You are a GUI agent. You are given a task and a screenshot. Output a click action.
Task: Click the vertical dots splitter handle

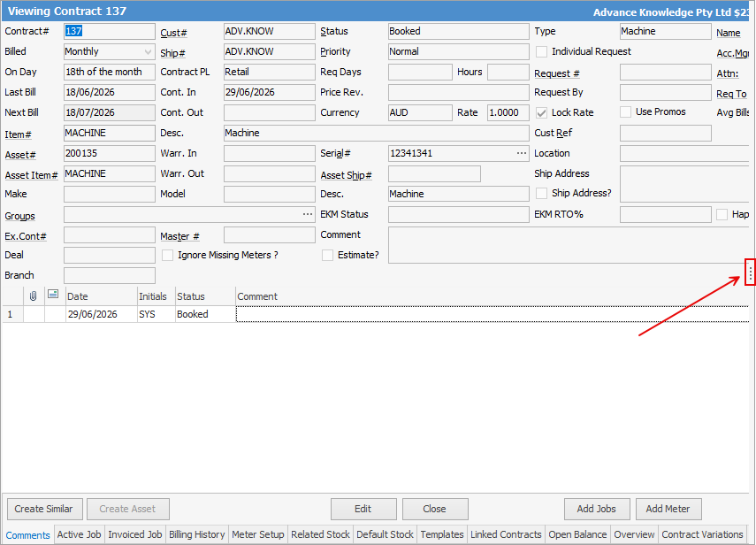click(750, 272)
